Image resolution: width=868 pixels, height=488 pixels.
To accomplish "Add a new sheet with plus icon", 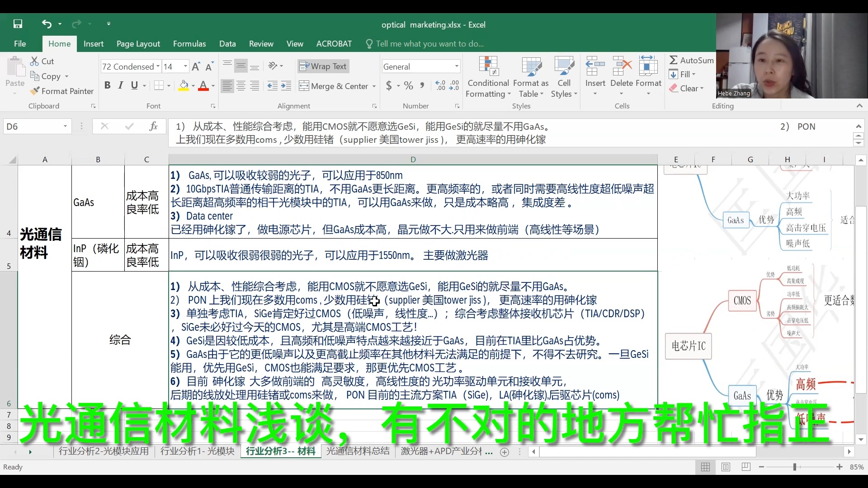I will 505,452.
